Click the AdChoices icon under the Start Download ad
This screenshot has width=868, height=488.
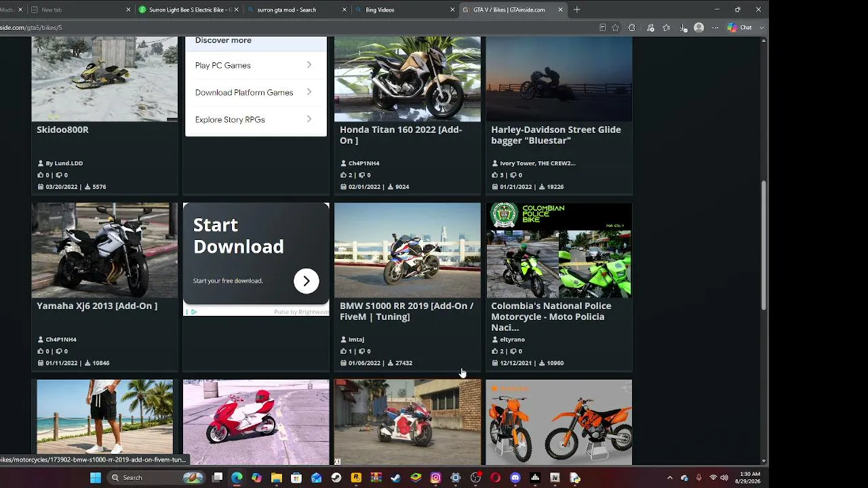pos(193,312)
